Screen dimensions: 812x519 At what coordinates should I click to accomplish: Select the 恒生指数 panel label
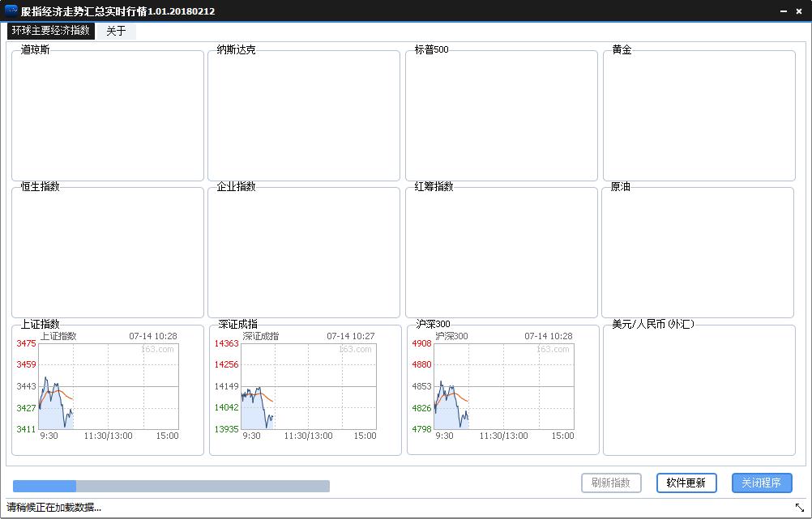40,186
